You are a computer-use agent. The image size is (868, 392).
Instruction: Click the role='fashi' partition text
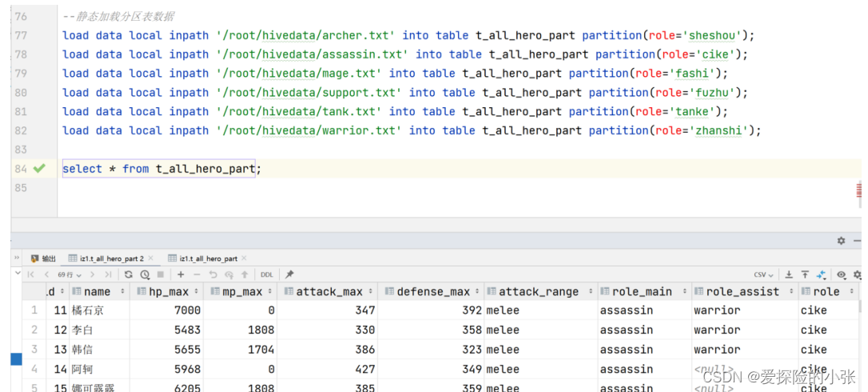676,74
